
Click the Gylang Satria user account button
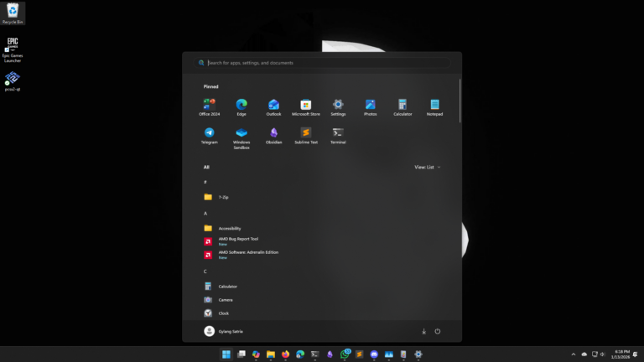coord(224,331)
